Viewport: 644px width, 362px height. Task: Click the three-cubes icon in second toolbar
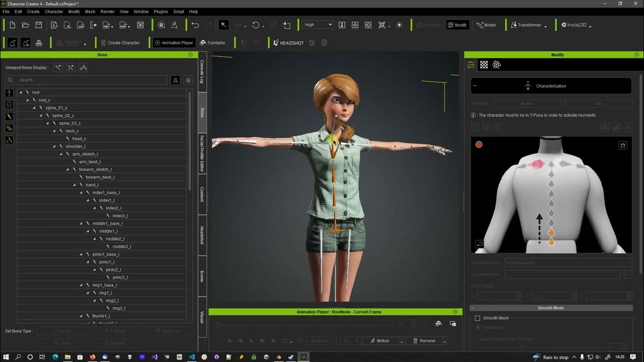click(39, 43)
